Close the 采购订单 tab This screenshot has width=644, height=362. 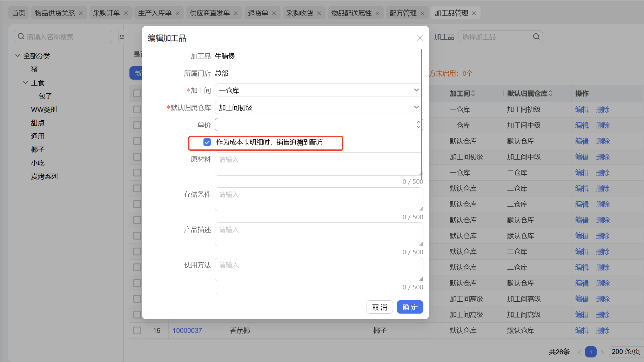pos(126,13)
